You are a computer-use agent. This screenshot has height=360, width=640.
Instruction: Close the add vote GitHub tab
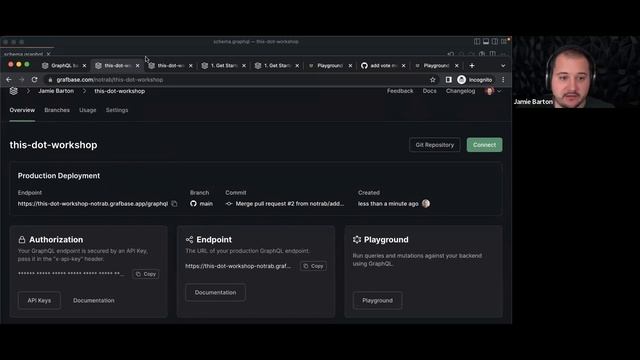click(403, 65)
